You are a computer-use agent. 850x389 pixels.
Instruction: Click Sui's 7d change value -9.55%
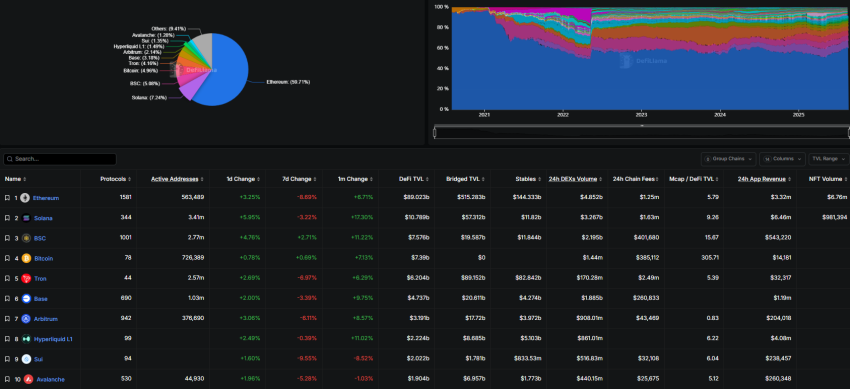pyautogui.click(x=308, y=359)
